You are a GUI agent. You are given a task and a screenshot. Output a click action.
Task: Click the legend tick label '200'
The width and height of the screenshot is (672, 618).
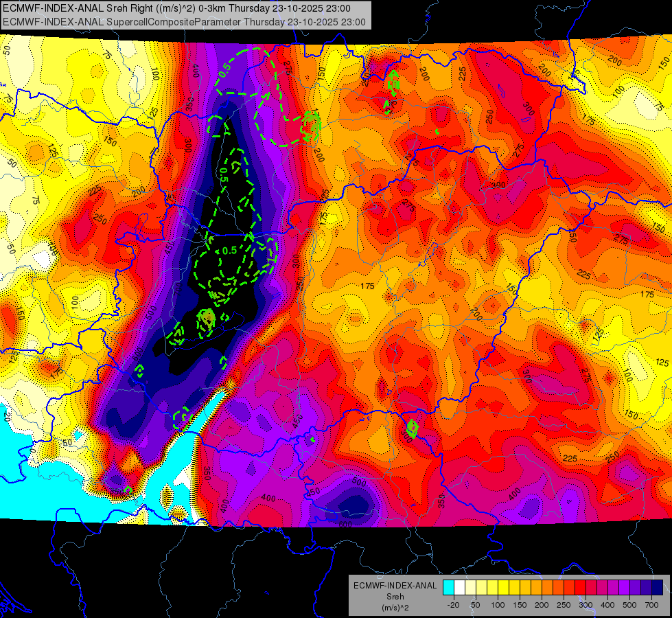point(542,605)
